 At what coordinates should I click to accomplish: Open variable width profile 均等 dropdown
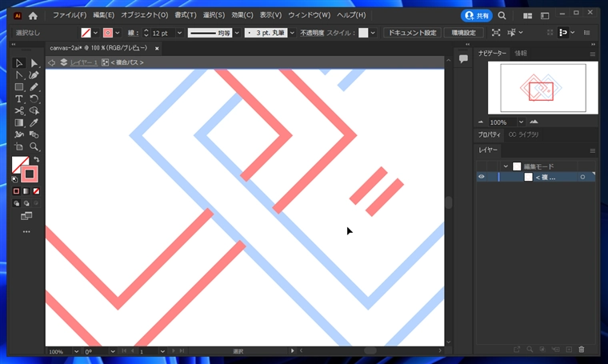[237, 33]
